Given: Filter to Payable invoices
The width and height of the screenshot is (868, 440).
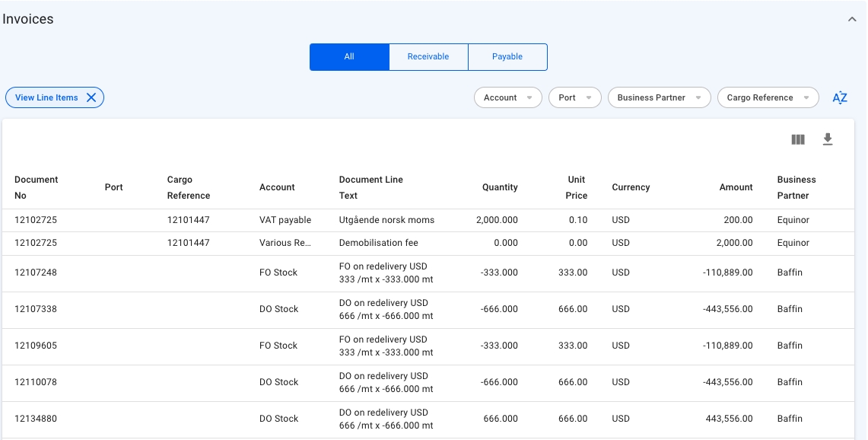Looking at the screenshot, I should coord(507,57).
